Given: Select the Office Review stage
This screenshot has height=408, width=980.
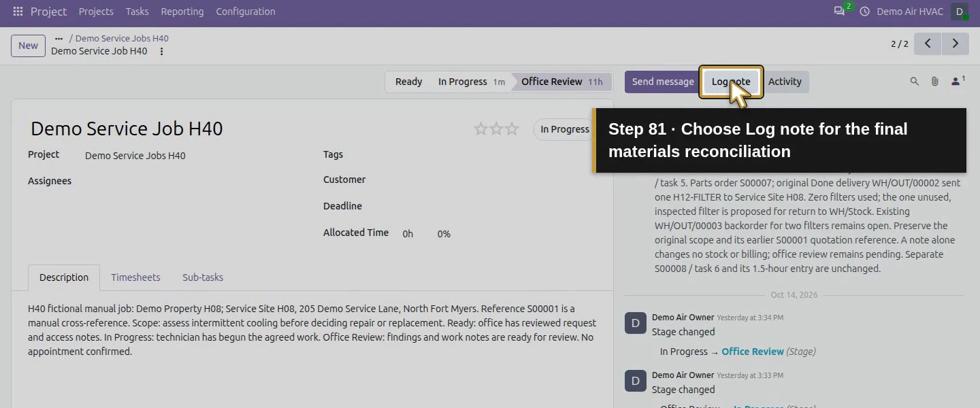Looking at the screenshot, I should (x=562, y=82).
